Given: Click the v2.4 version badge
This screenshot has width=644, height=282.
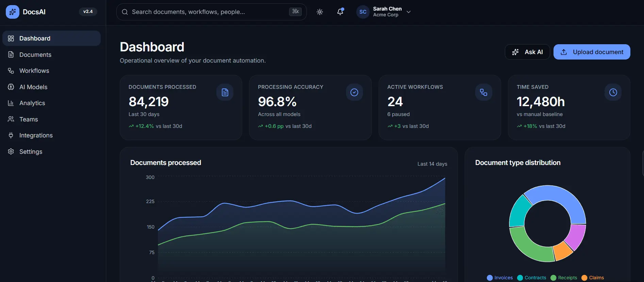Looking at the screenshot, I should tap(88, 12).
